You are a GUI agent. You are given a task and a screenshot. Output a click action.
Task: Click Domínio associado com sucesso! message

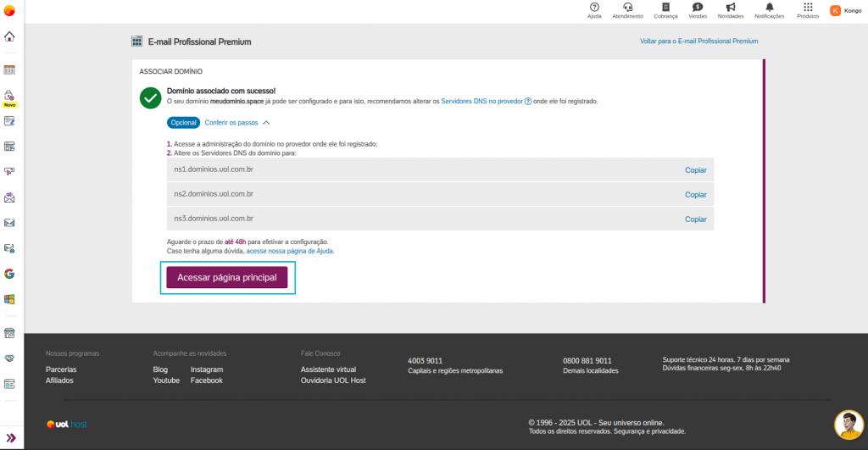click(221, 91)
